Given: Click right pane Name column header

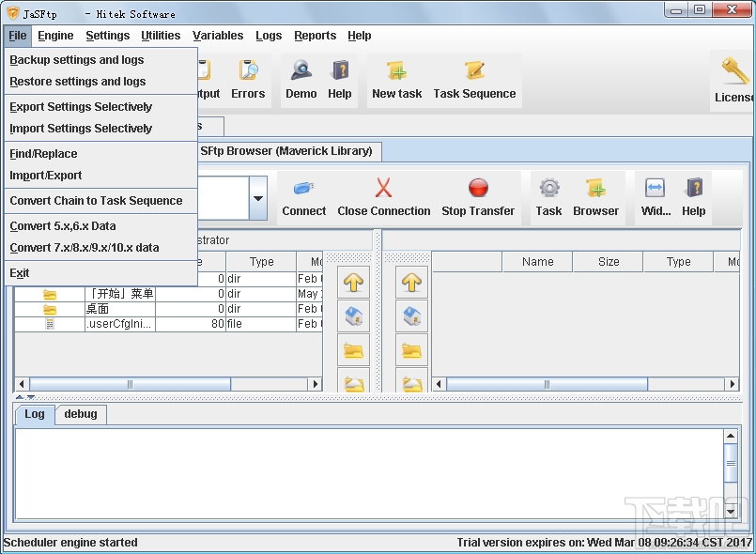Looking at the screenshot, I should (537, 262).
